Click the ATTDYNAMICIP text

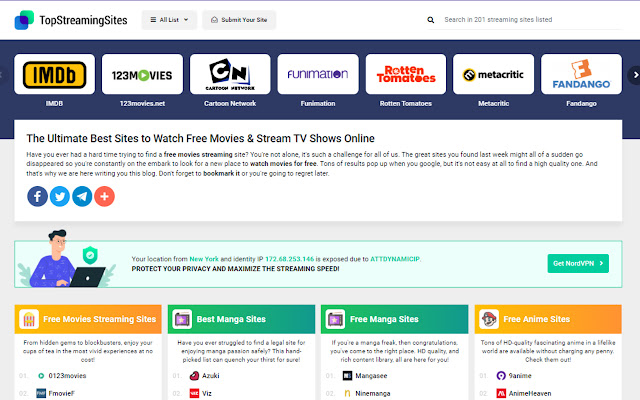[395, 259]
